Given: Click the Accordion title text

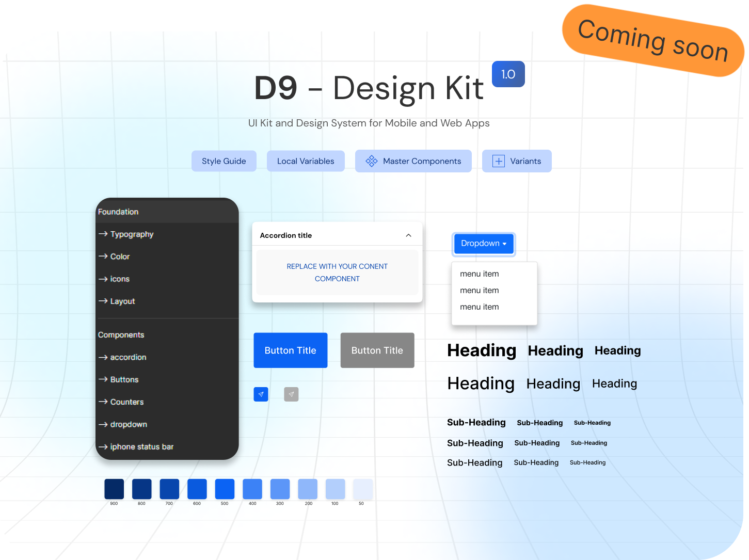Looking at the screenshot, I should pyautogui.click(x=286, y=235).
